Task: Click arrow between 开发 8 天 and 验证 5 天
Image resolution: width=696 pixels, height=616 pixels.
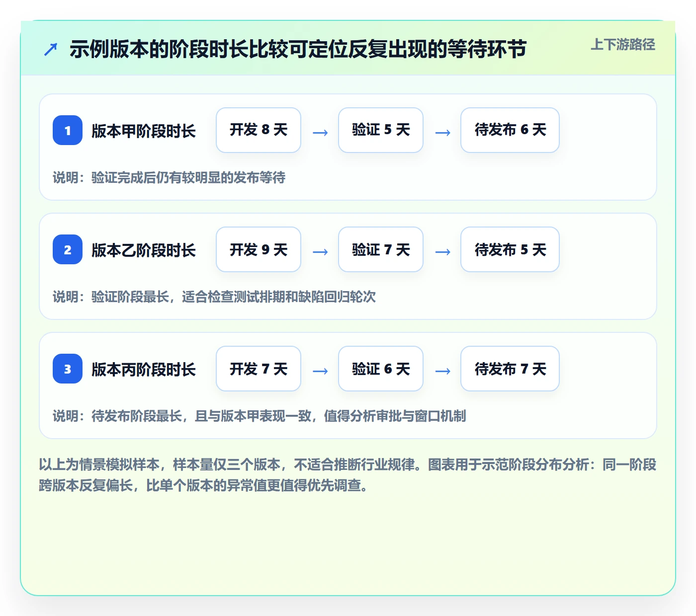Action: (x=320, y=132)
